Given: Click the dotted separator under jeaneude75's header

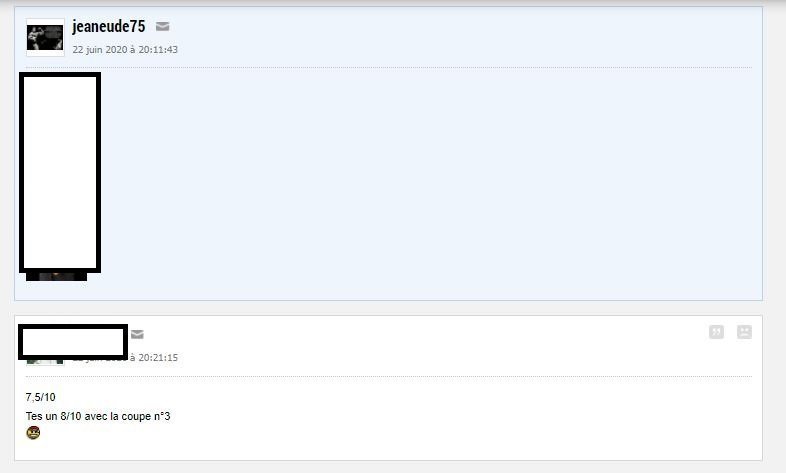Looking at the screenshot, I should click(x=389, y=67).
